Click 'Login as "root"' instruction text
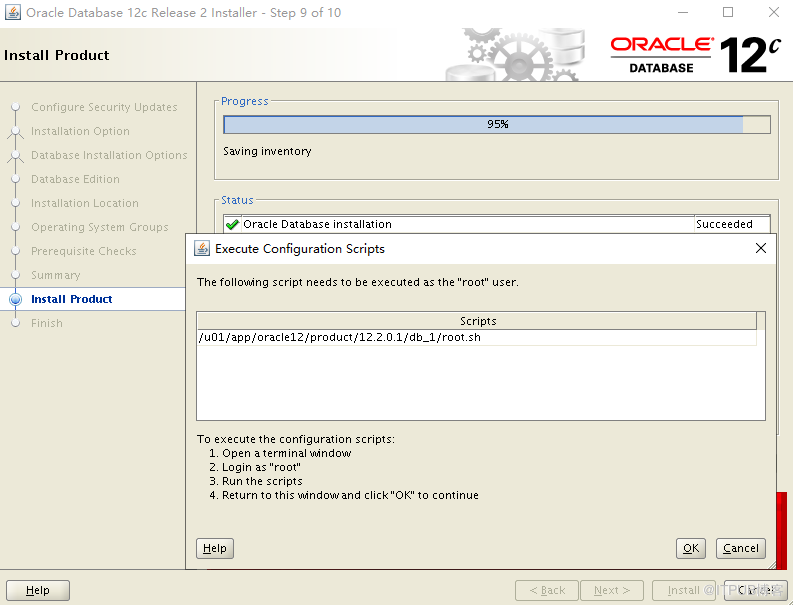 (261, 467)
